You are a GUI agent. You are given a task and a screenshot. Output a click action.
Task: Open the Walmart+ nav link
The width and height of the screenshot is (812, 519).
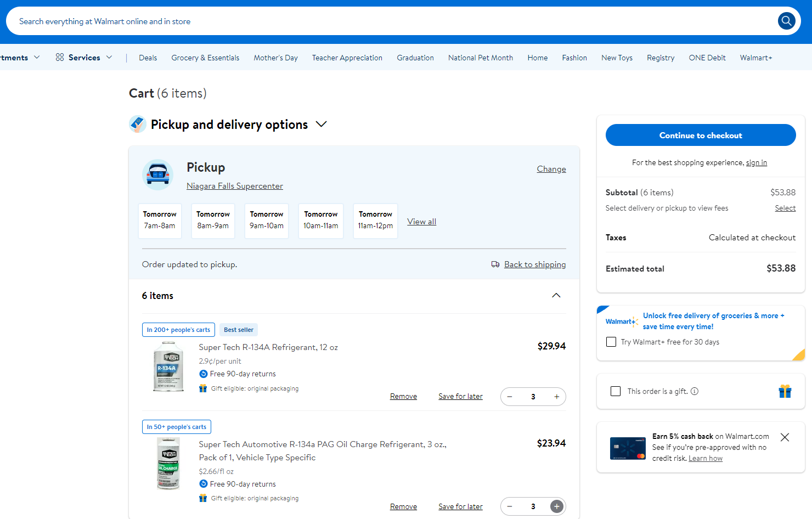pos(756,58)
